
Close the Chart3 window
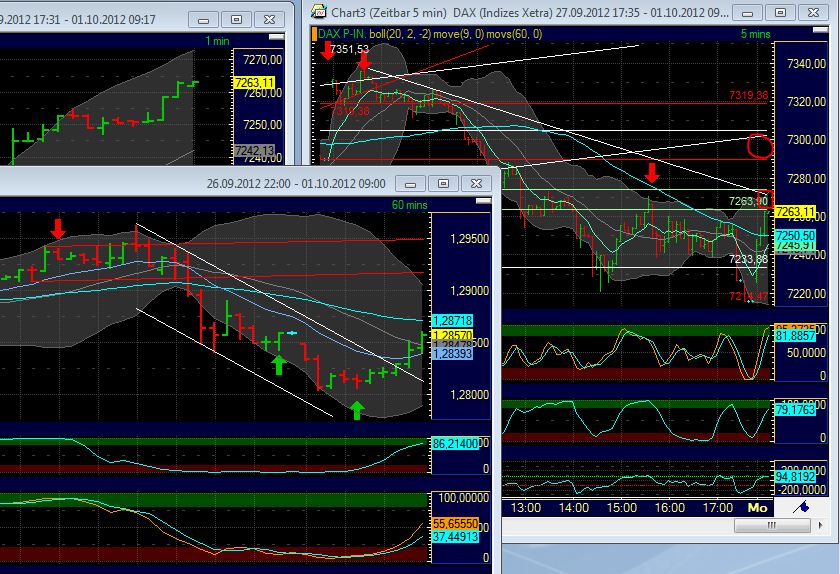(813, 12)
